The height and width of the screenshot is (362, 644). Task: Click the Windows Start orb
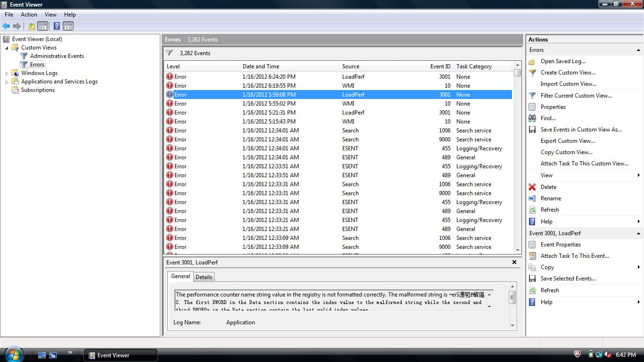(x=13, y=354)
